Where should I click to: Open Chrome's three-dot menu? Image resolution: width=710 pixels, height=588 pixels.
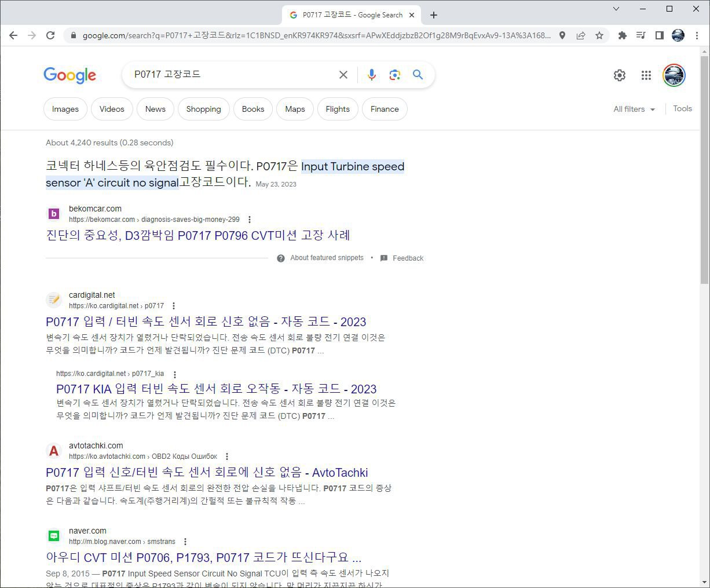[x=697, y=35]
